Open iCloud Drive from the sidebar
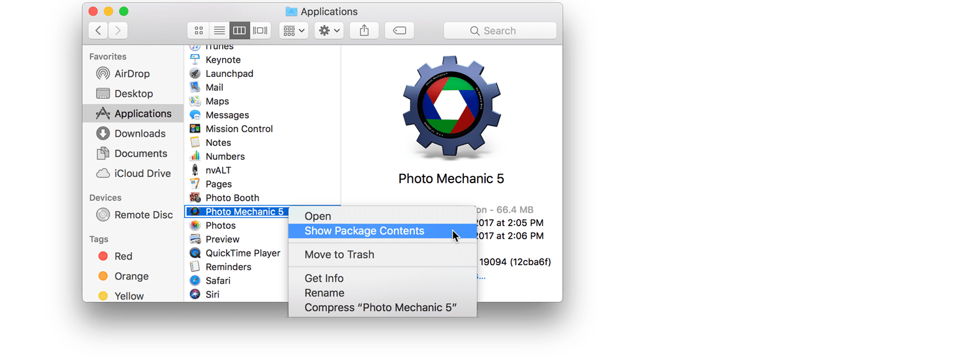 (x=133, y=173)
